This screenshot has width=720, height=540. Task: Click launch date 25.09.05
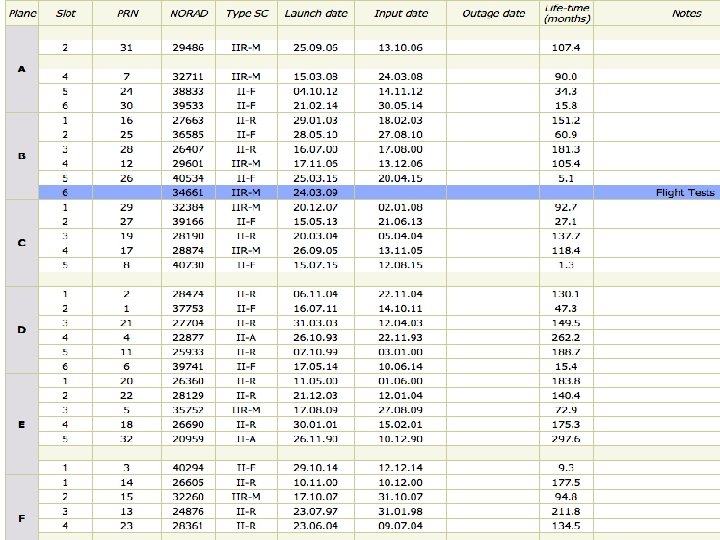pos(315,47)
